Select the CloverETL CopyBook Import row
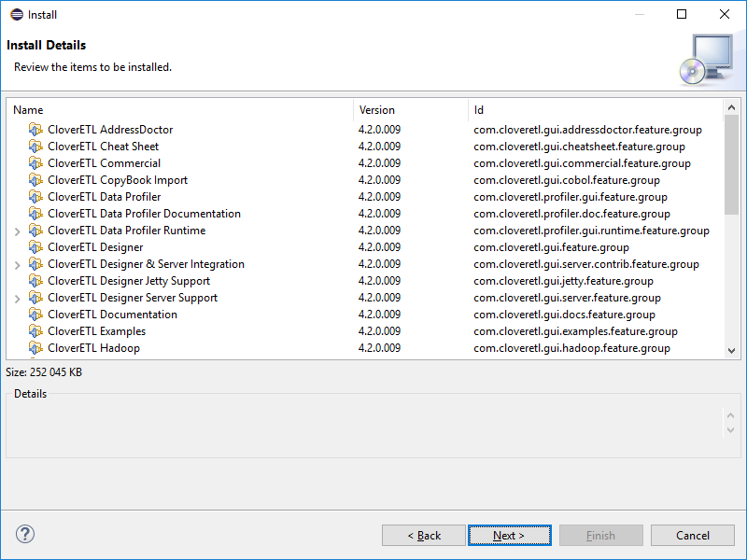The height and width of the screenshot is (560, 747). [x=365, y=180]
